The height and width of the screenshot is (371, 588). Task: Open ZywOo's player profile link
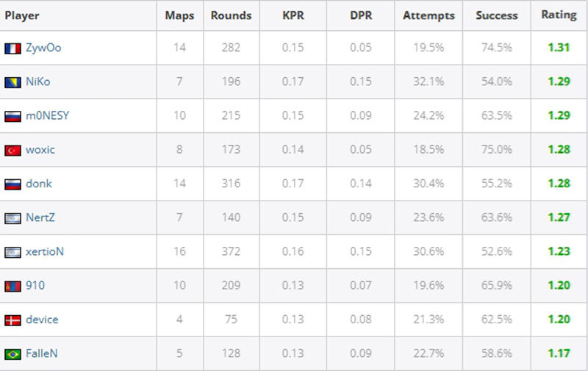pos(43,48)
